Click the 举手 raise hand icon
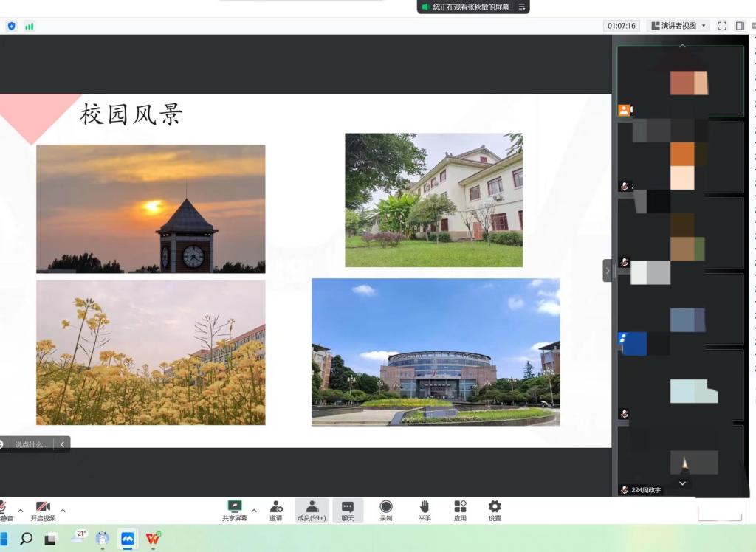 [425, 509]
